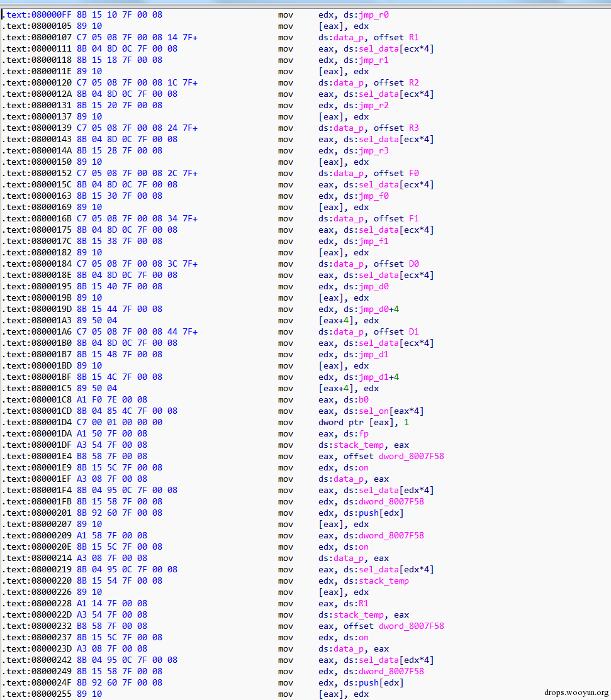Click address .text:08000175
The image size is (611, 700).
36,230
